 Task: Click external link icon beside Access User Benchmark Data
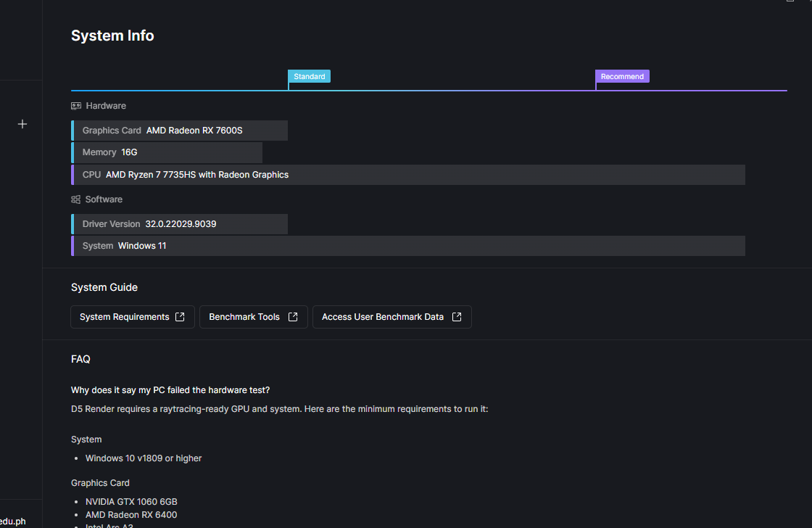(x=457, y=317)
